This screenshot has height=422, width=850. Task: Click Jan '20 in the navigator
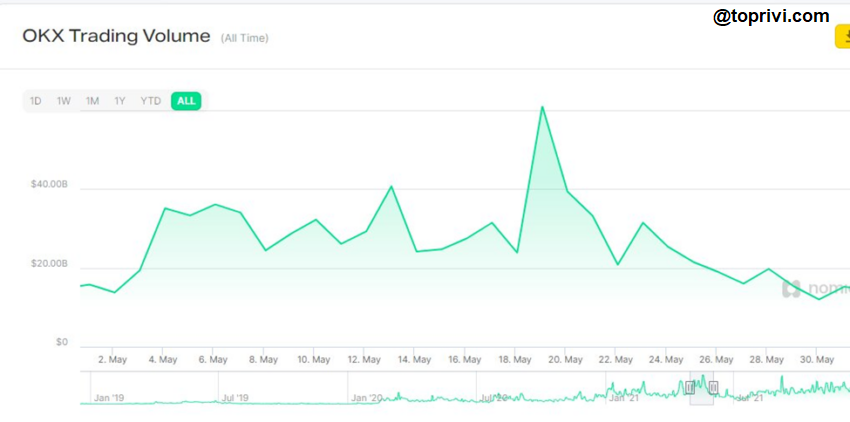click(x=366, y=398)
